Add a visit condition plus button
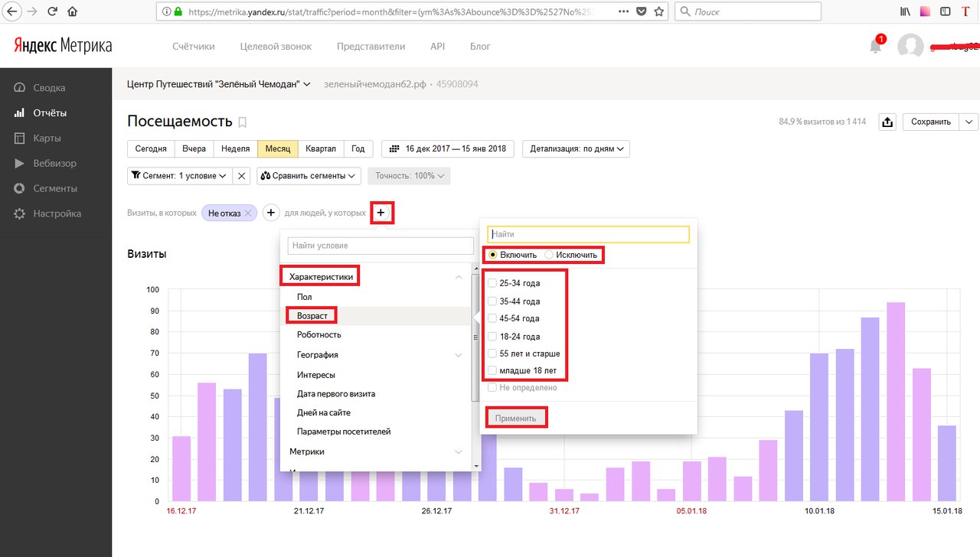980x557 pixels. (271, 213)
